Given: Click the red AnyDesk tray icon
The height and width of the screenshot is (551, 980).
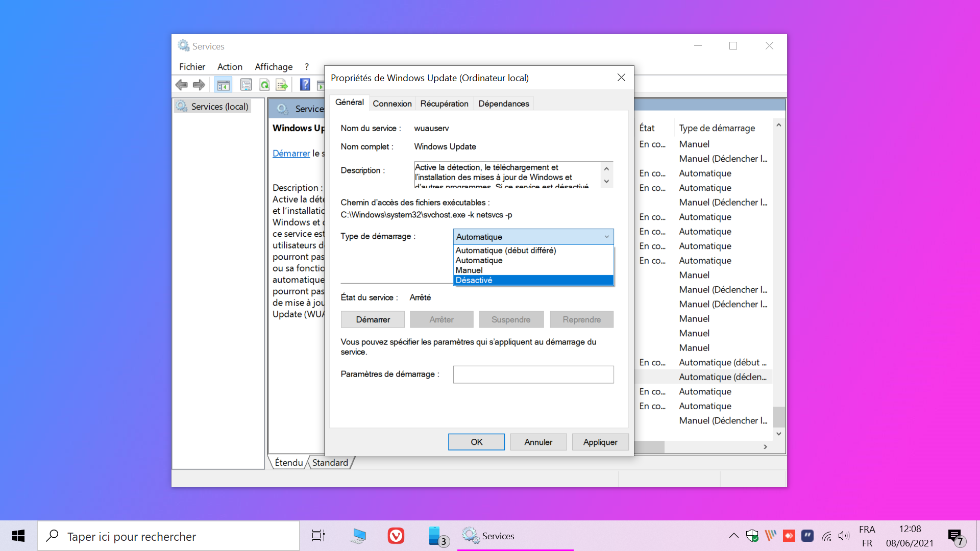Looking at the screenshot, I should coord(789,535).
